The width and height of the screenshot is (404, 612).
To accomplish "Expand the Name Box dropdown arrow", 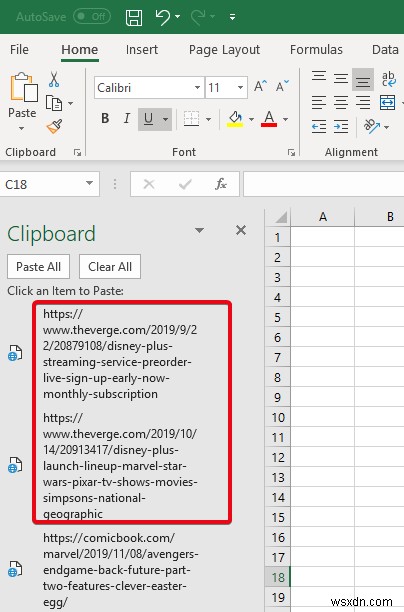I will point(89,183).
